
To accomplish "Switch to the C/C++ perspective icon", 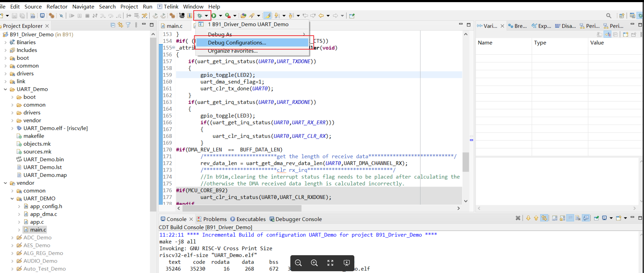I will [x=632, y=16].
